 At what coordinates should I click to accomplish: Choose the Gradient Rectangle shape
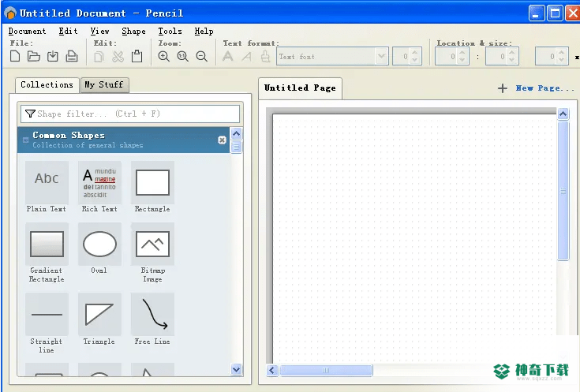[47, 253]
